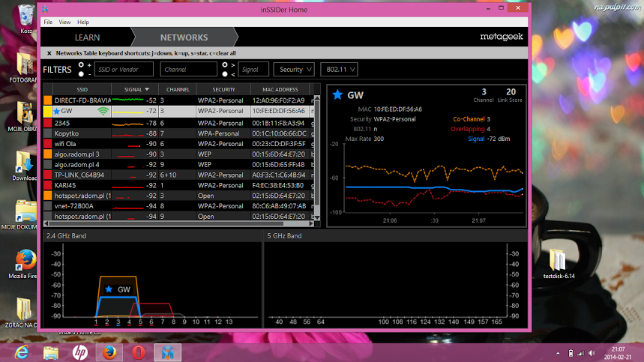Open the 802.11 filter dropdown
Screen dimensions: 644x362
[340, 70]
